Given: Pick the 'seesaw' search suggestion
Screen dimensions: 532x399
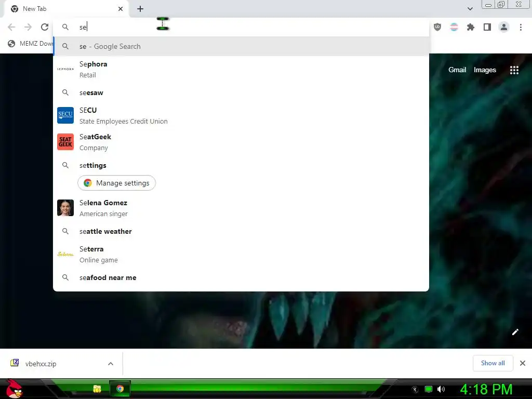Looking at the screenshot, I should pyautogui.click(x=241, y=92).
